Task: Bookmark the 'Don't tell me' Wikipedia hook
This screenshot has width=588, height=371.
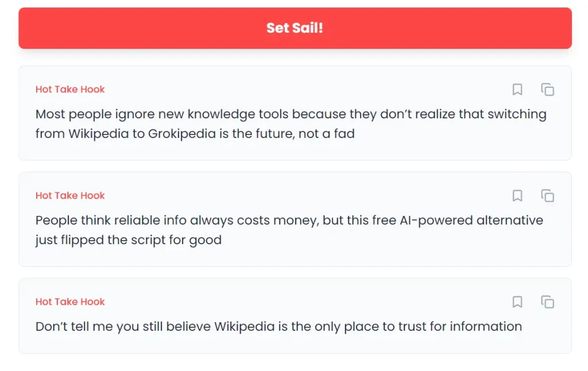Action: (517, 302)
